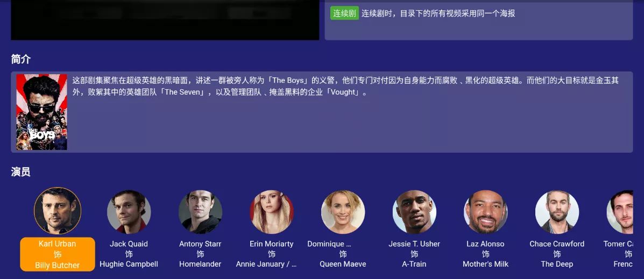The image size is (644, 279).
Task: Open Chace Crawford's circular photo
Action: pyautogui.click(x=557, y=212)
